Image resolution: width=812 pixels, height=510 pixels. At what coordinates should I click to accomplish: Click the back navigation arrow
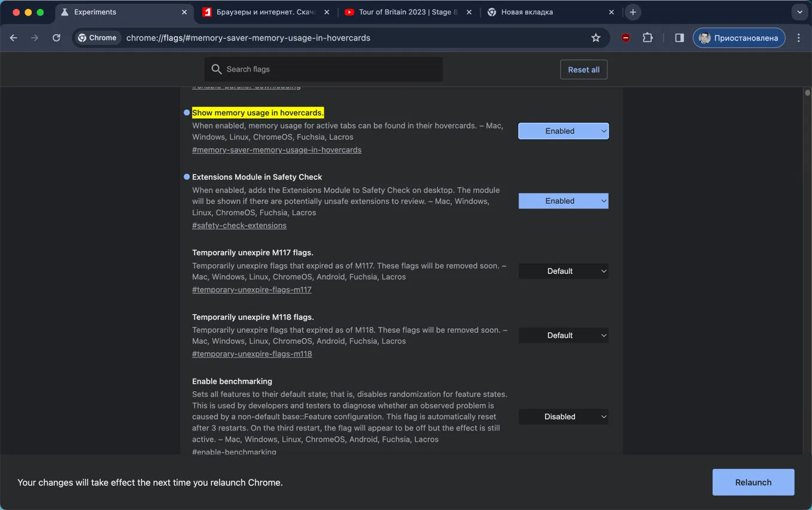14,38
